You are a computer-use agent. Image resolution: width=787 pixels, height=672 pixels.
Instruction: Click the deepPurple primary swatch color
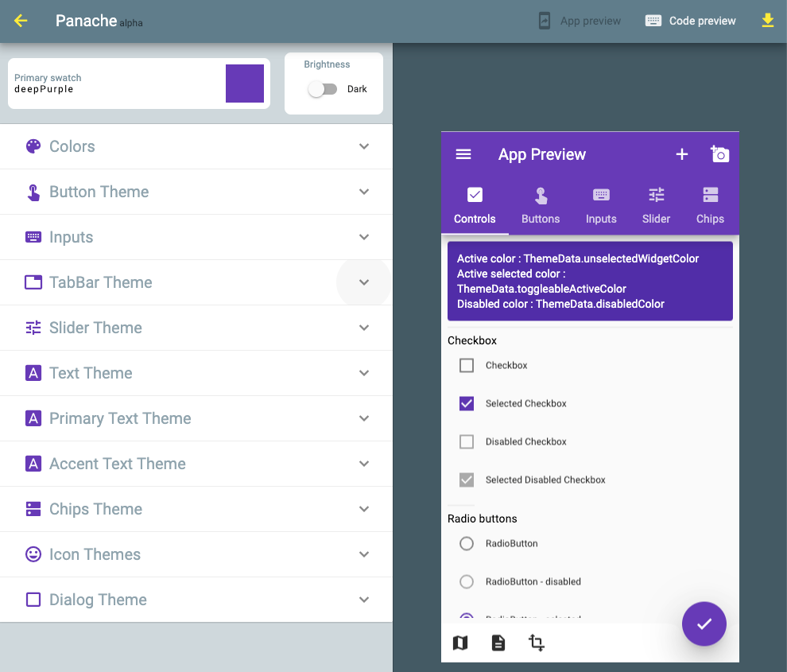point(245,84)
